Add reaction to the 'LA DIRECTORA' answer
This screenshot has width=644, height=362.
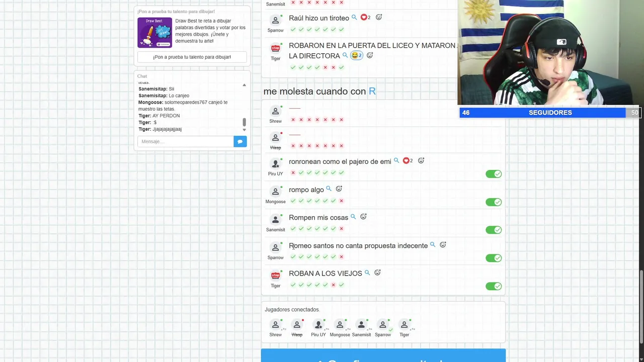coord(370,55)
